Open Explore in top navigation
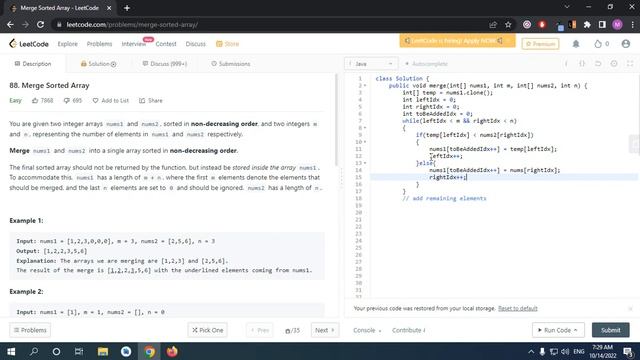640x360 pixels. click(67, 44)
